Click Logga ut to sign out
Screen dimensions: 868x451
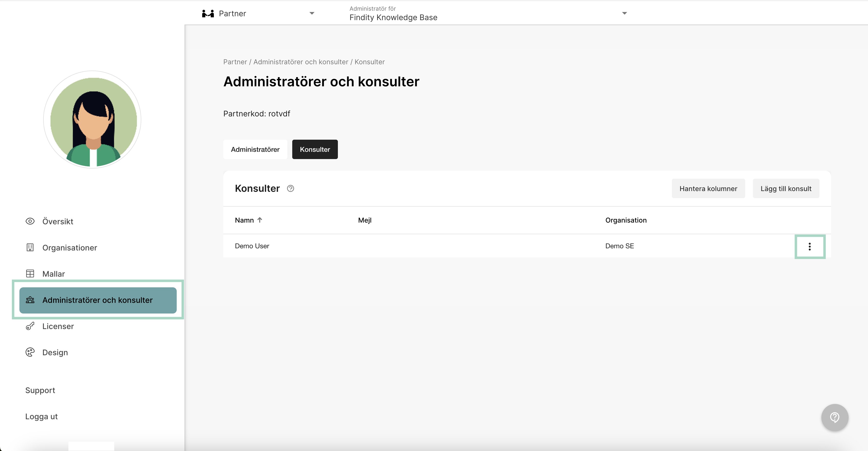(x=42, y=417)
